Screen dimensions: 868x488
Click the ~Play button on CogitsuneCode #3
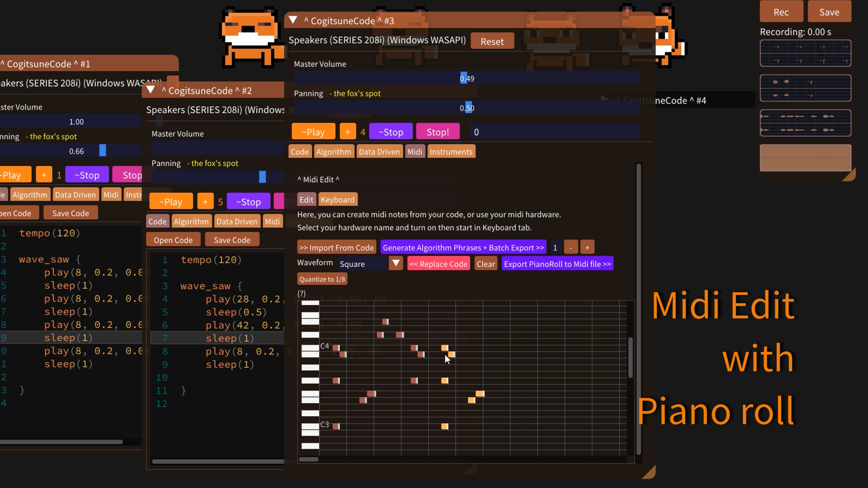313,131
